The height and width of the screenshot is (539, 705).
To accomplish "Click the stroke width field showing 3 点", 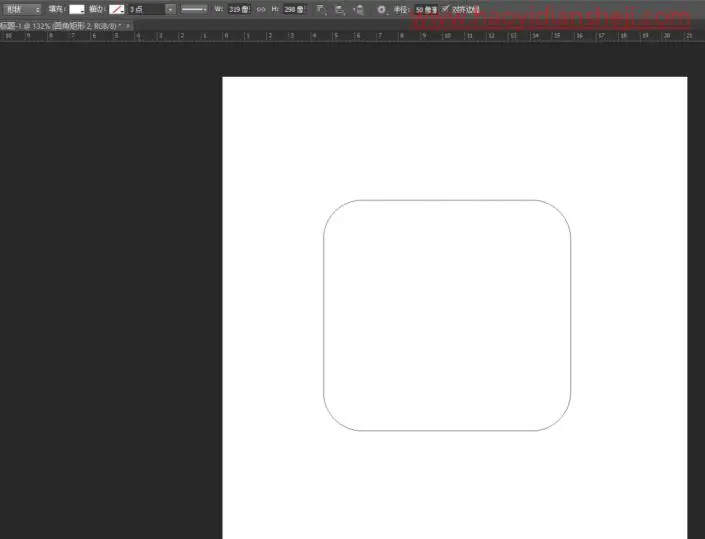I will click(147, 9).
